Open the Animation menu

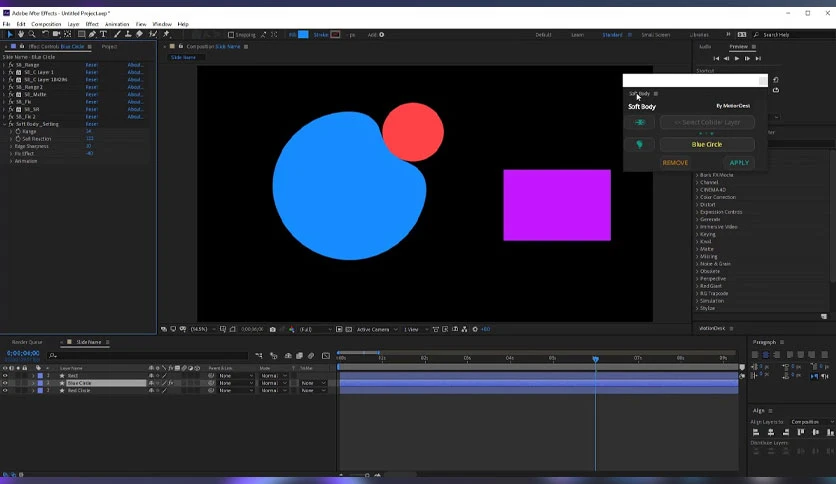pos(117,24)
